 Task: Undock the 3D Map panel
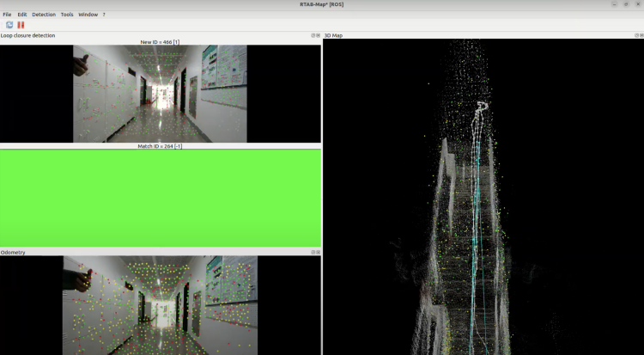(x=635, y=35)
